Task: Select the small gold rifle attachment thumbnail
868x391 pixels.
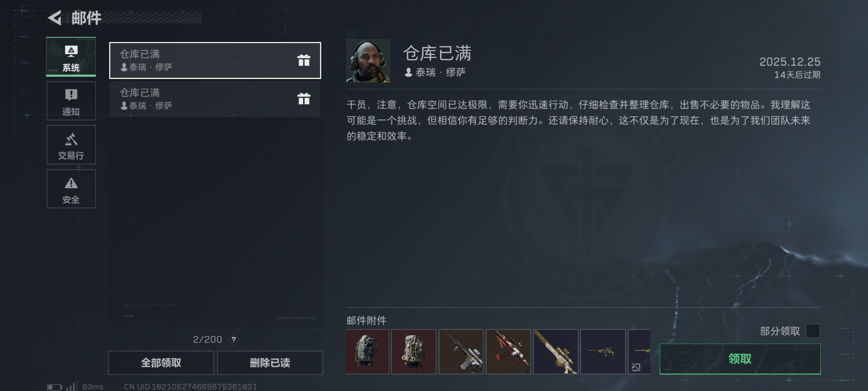Action: [603, 352]
